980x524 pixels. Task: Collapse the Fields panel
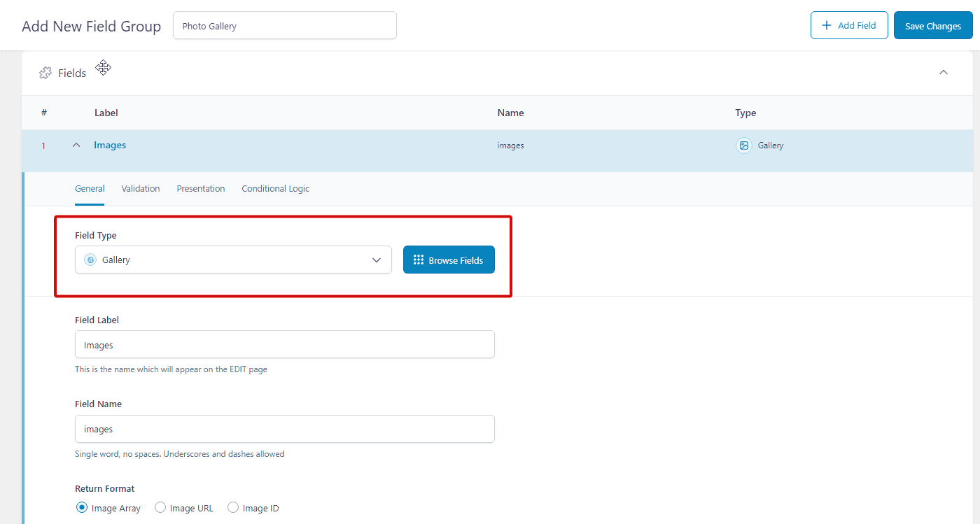(x=943, y=72)
